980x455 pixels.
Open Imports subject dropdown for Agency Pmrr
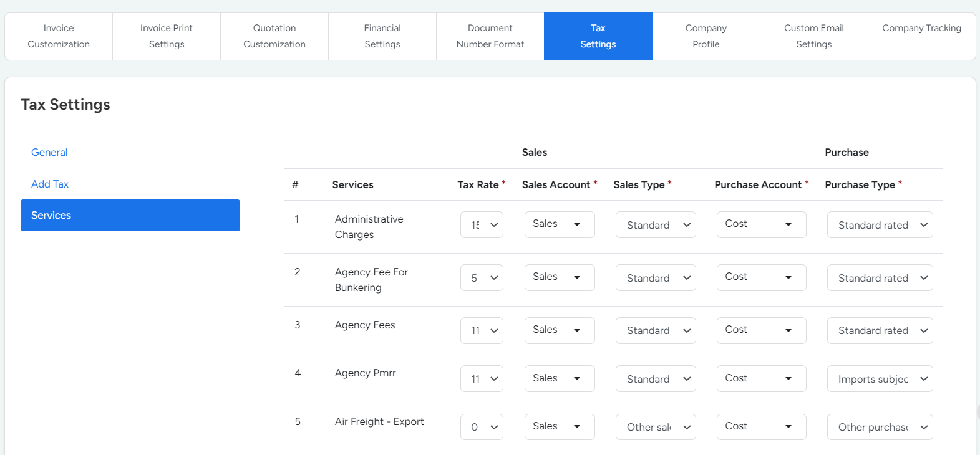(880, 379)
